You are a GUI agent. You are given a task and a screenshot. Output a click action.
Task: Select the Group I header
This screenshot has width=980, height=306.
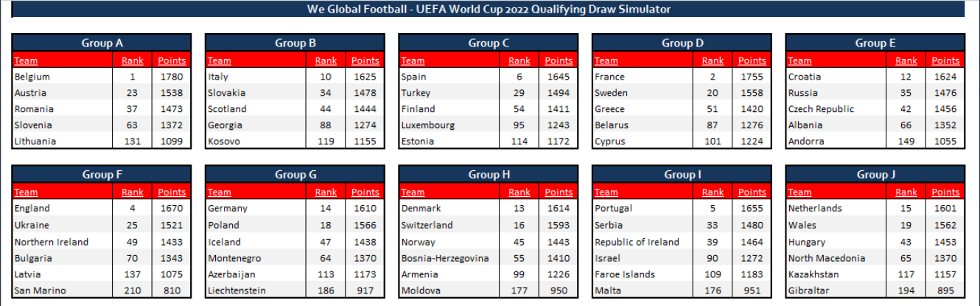pos(682,175)
